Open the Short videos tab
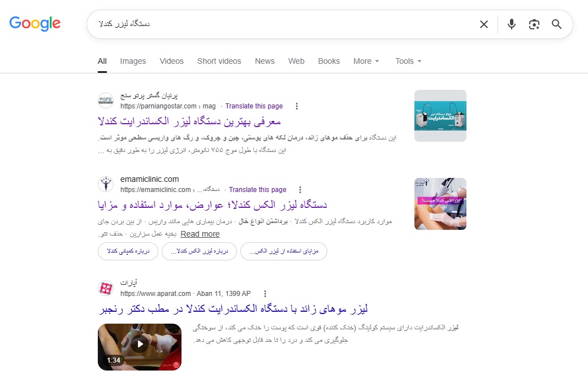This screenshot has width=588, height=379. pyautogui.click(x=219, y=61)
